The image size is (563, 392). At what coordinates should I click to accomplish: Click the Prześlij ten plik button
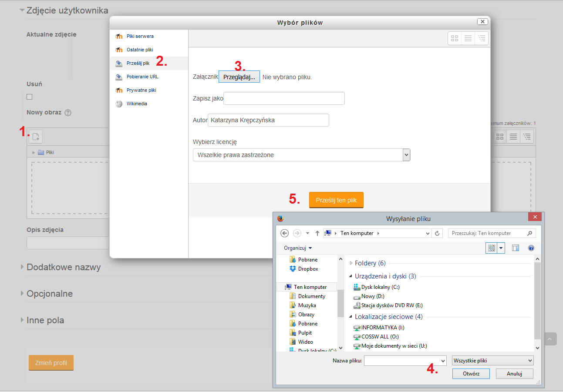click(x=336, y=200)
